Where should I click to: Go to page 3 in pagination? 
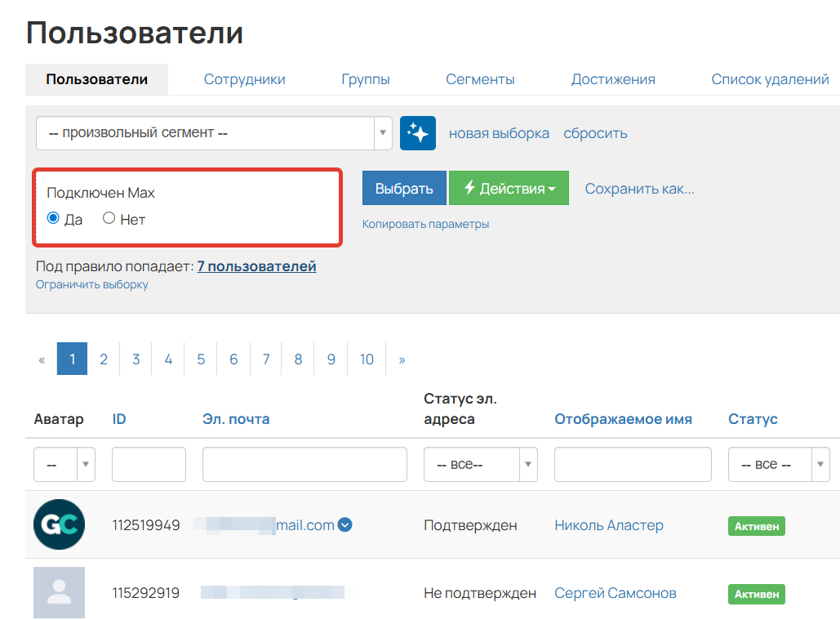coord(136,359)
